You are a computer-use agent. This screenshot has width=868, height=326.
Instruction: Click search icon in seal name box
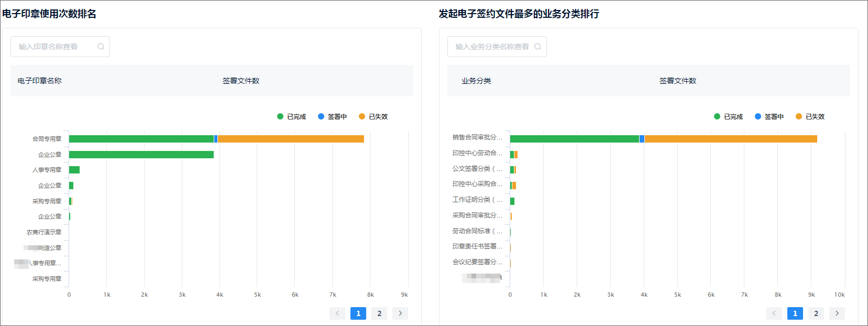[101, 47]
